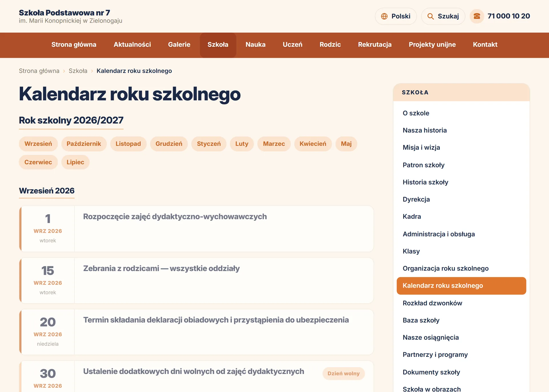Select highlighted Kalendarz roku szkolnego sidebar item

coord(461,286)
